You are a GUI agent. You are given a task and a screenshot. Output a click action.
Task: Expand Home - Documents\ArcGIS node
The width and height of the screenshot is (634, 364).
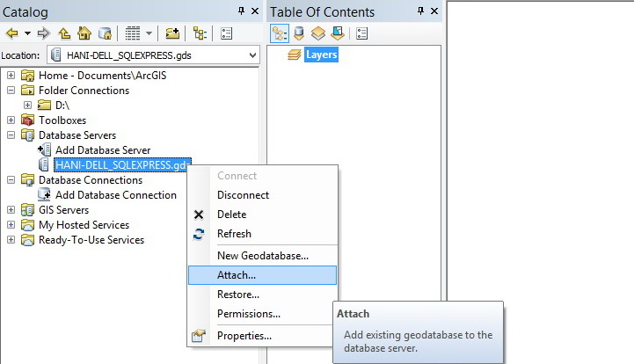[11, 76]
